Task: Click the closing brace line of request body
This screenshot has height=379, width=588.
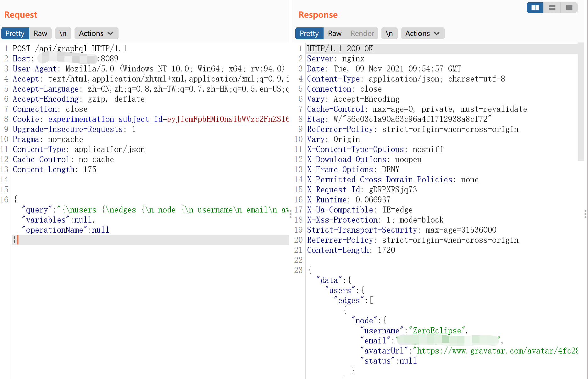Action: pos(150,240)
